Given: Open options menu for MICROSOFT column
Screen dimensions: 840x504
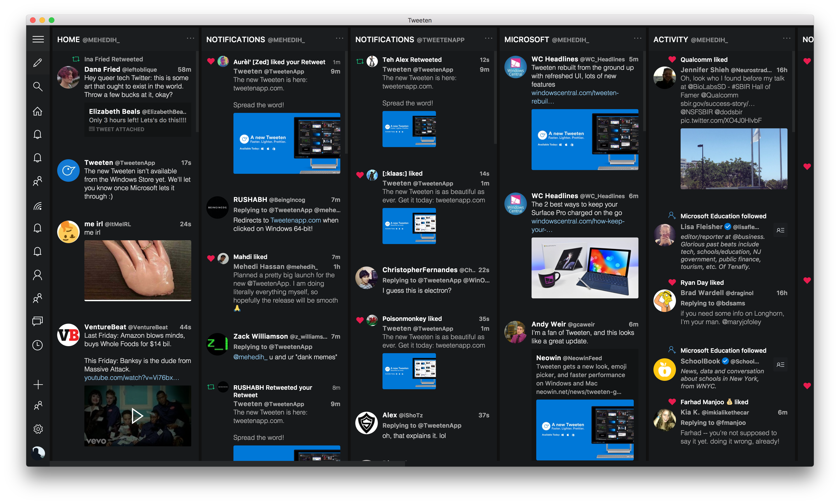Looking at the screenshot, I should pos(637,38).
